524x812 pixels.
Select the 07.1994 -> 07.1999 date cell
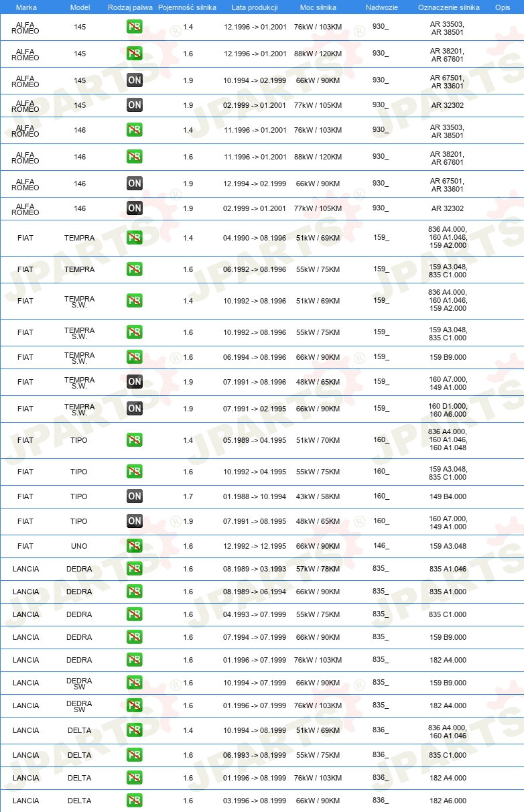coord(255,637)
